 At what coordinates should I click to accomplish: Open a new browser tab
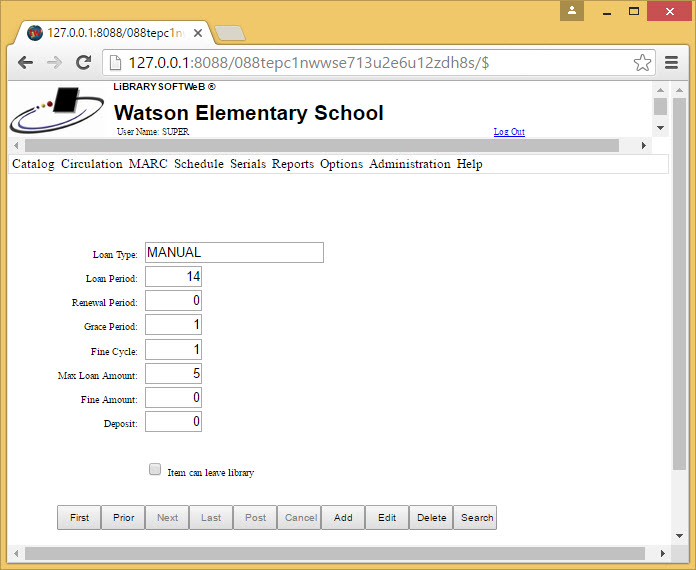coord(229,33)
